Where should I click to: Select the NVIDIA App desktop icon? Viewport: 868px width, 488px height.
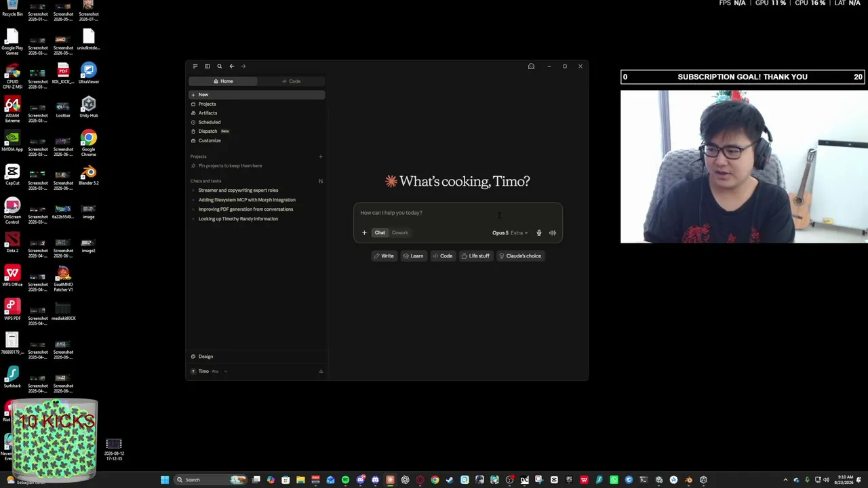[x=12, y=141]
